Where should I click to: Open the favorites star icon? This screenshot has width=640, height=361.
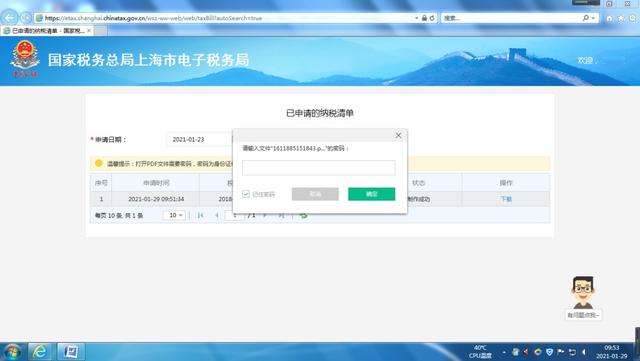coord(621,18)
